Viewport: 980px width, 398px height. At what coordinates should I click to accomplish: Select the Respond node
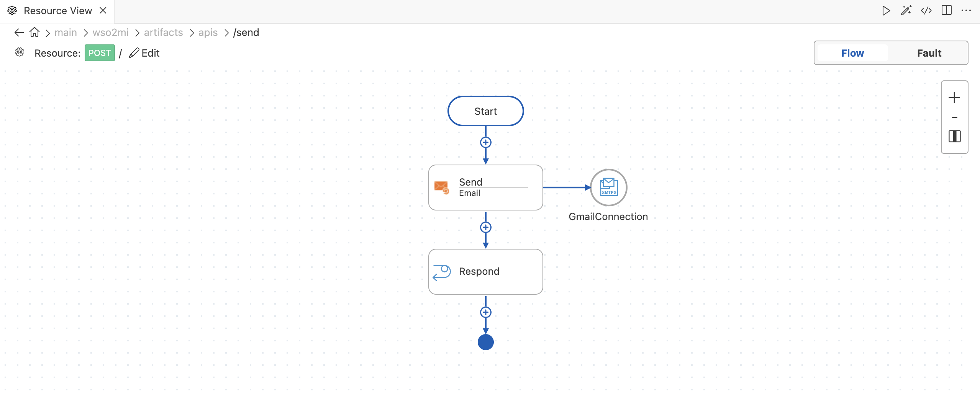point(485,272)
